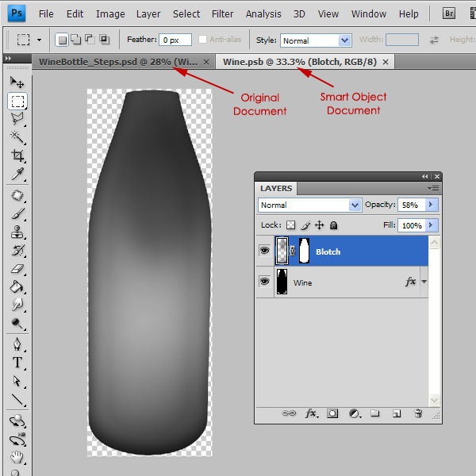Screen dimensions: 476x476
Task: Select the Wine layer thumbnail
Action: [282, 282]
